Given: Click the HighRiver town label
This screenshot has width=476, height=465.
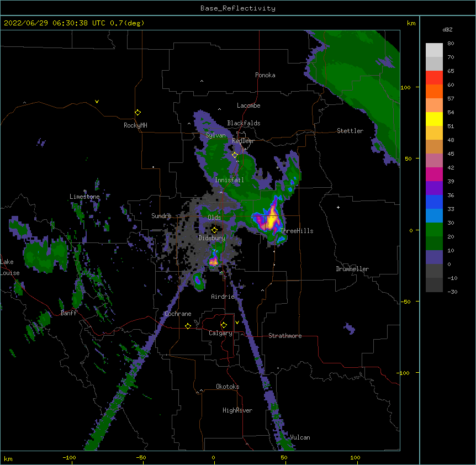Looking at the screenshot, I should pos(237,410).
